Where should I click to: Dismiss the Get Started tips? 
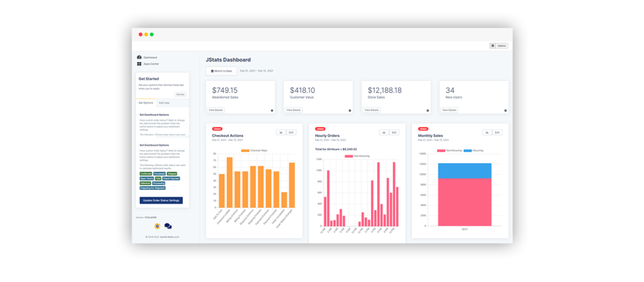coord(180,94)
